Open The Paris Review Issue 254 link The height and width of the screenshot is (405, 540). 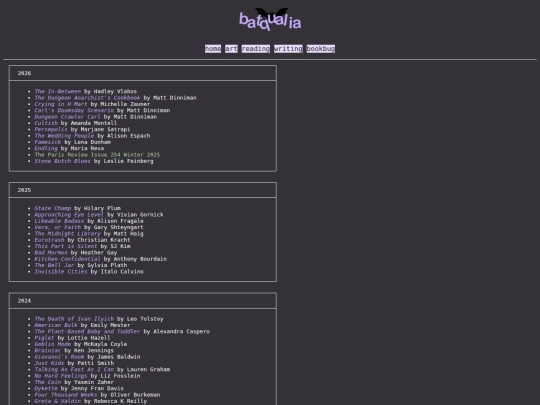97,155
